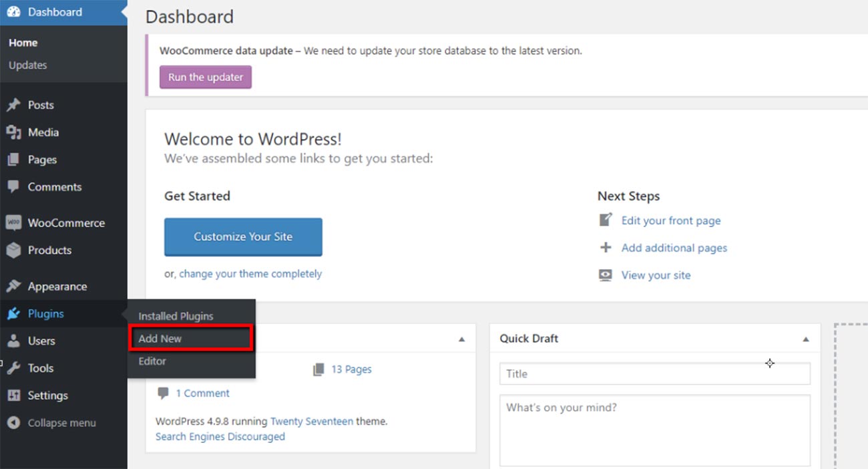Viewport: 868px width, 469px height.
Task: Open the Pages menu label
Action: point(42,160)
